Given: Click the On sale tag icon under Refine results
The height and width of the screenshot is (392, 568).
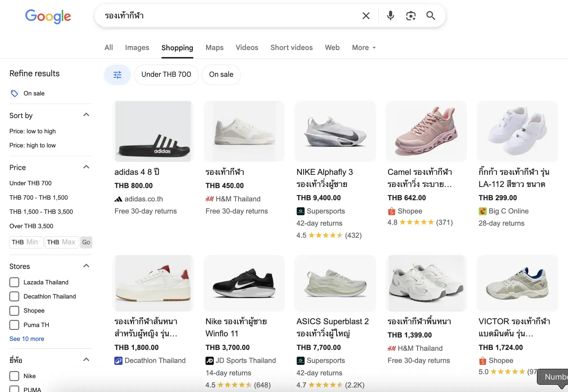Looking at the screenshot, I should pos(14,93).
